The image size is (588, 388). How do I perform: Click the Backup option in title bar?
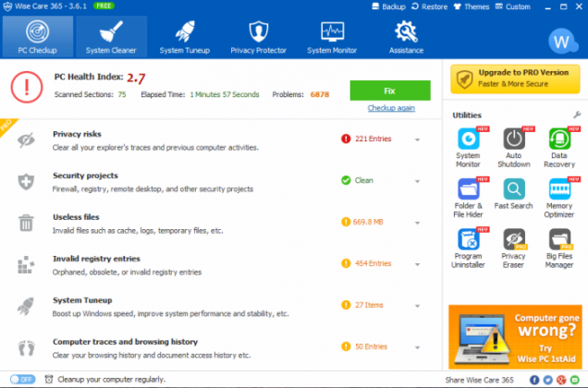[389, 6]
